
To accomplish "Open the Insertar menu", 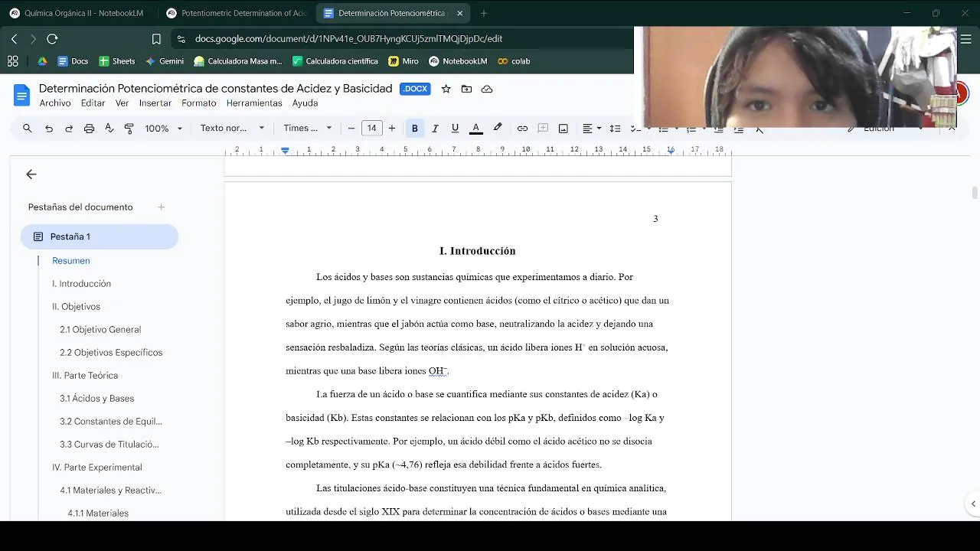I will (x=155, y=103).
